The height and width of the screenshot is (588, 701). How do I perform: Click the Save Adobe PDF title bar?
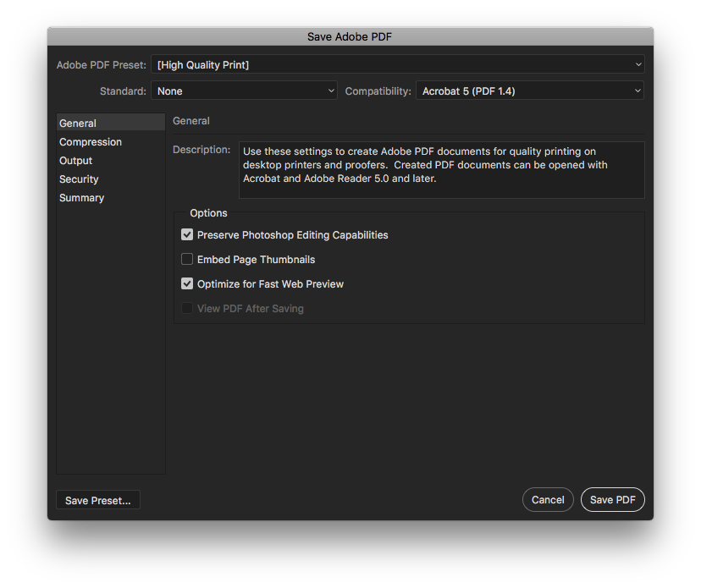pos(350,36)
